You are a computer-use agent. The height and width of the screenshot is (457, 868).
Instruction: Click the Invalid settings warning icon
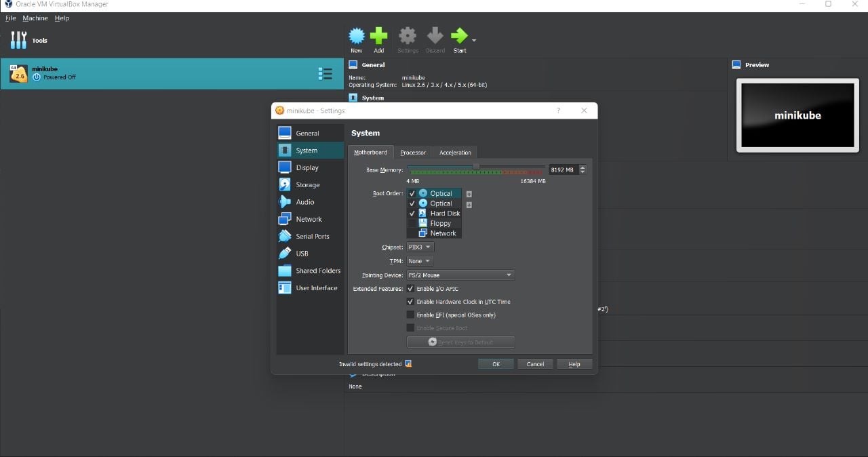coord(408,364)
